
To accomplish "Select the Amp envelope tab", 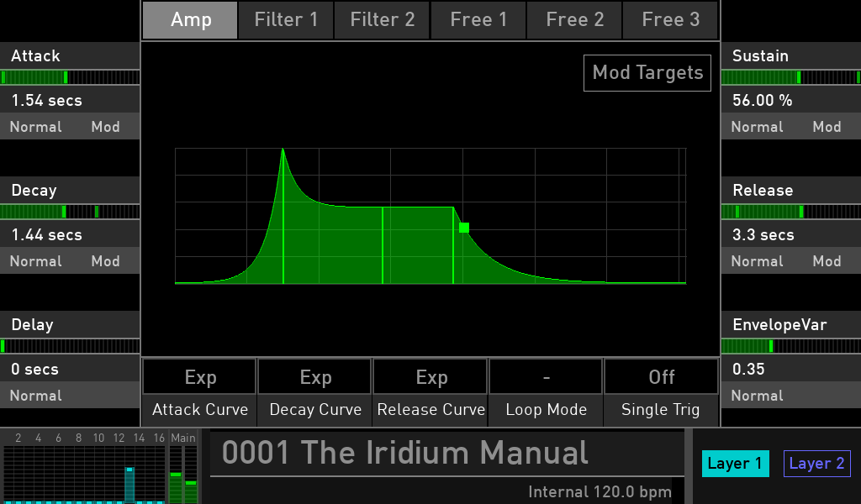I will coord(190,20).
